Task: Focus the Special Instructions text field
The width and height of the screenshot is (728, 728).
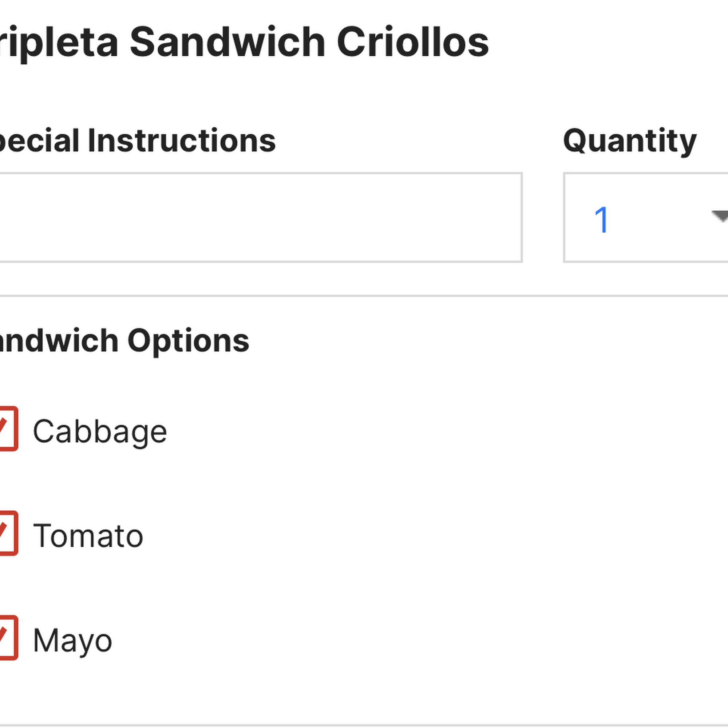Action: point(260,217)
